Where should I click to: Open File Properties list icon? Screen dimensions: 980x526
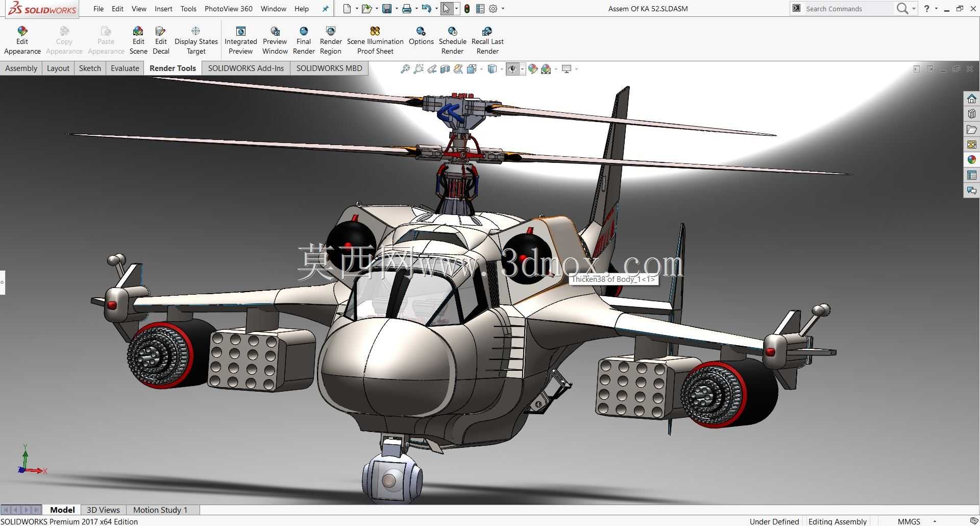click(480, 9)
